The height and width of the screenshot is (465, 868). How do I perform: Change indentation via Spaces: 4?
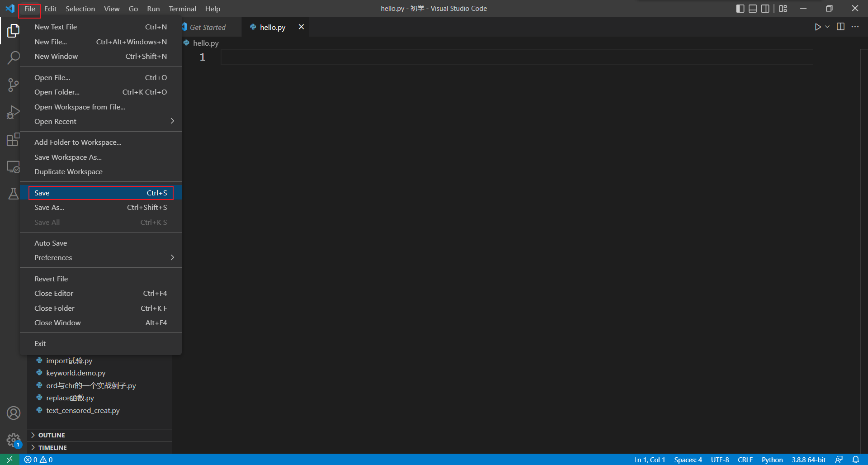click(x=688, y=460)
